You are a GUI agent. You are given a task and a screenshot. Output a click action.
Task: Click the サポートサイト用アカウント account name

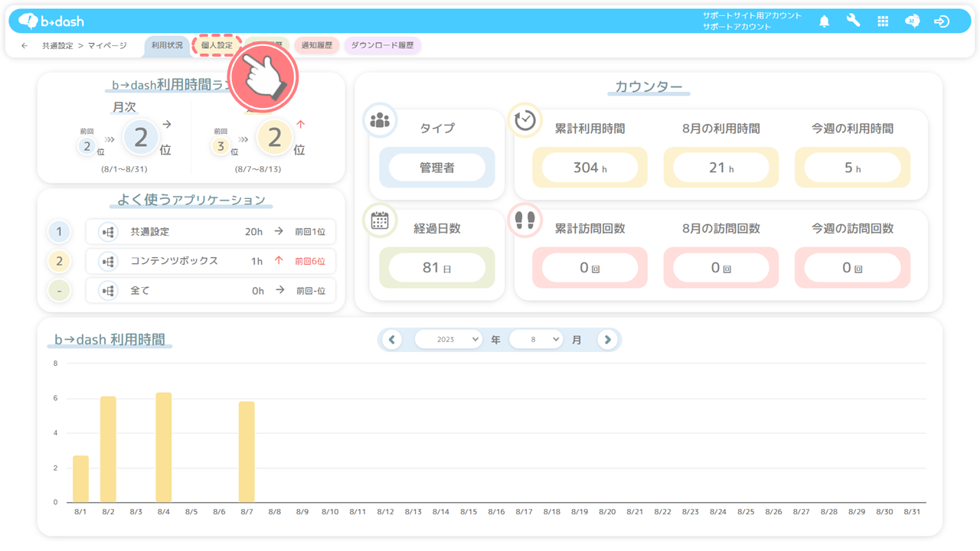(x=752, y=15)
